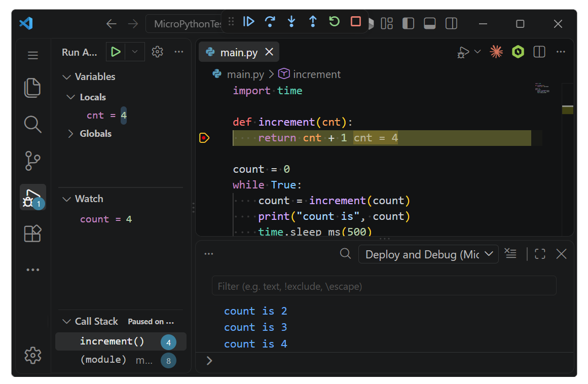This screenshot has width=588, height=384.
Task: Click the debug console filter field
Action: coord(384,286)
